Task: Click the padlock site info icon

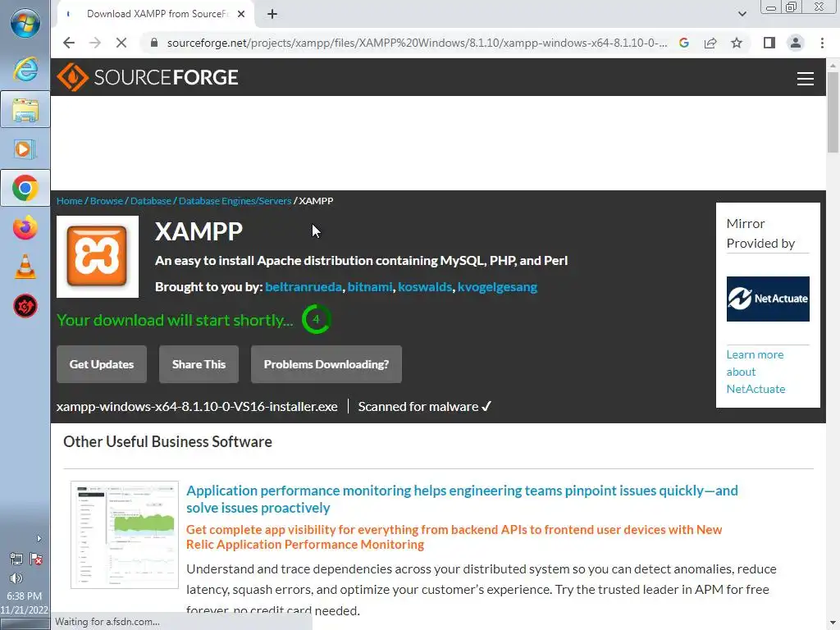Action: coord(153,43)
